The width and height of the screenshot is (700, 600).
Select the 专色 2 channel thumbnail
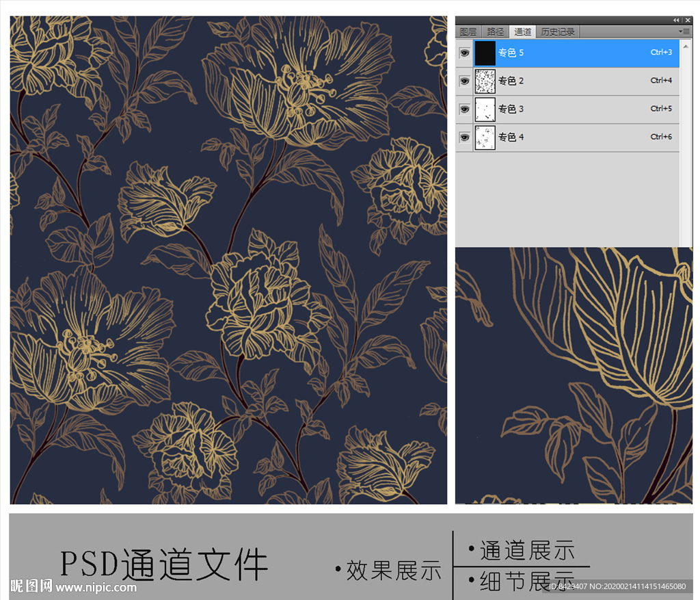(485, 81)
